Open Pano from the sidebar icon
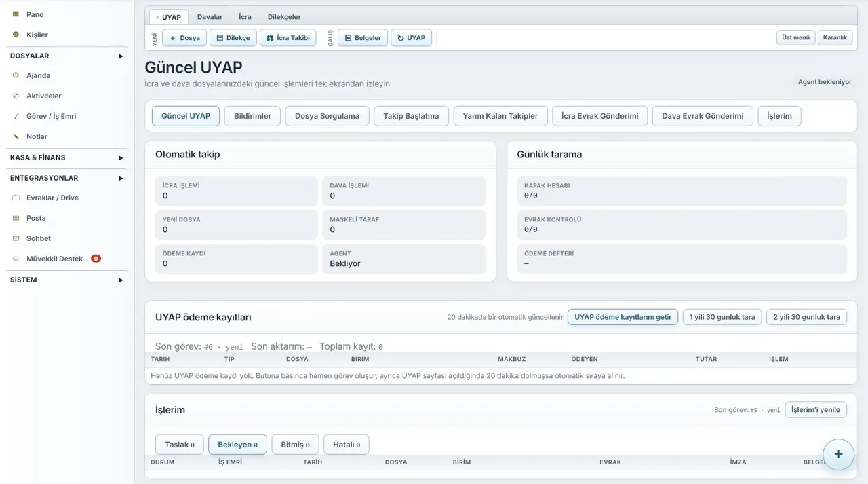This screenshot has width=868, height=484. [x=16, y=14]
